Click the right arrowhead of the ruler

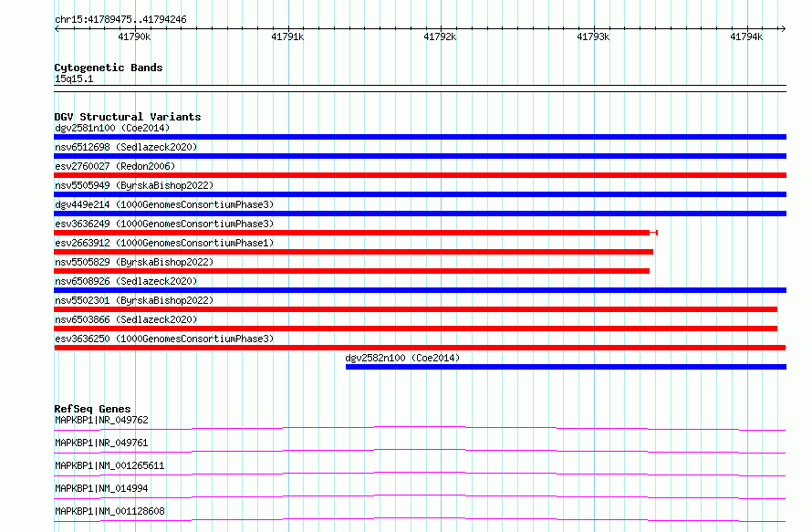784,28
